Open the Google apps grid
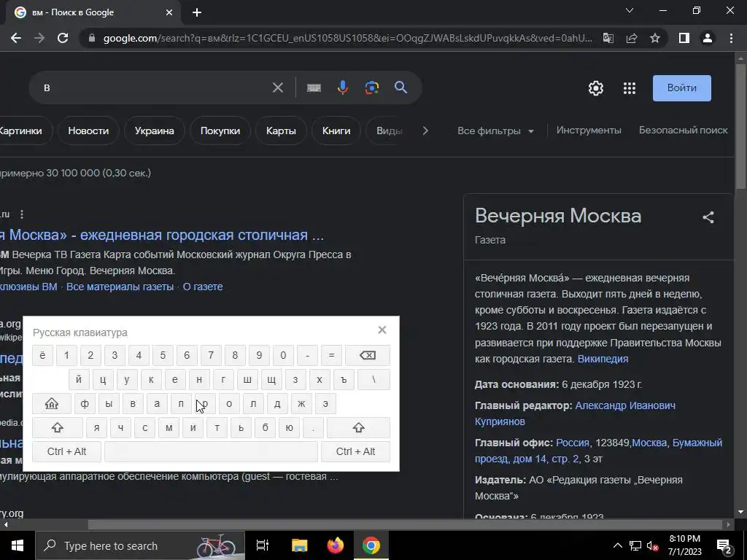This screenshot has height=560, width=747. coord(630,88)
